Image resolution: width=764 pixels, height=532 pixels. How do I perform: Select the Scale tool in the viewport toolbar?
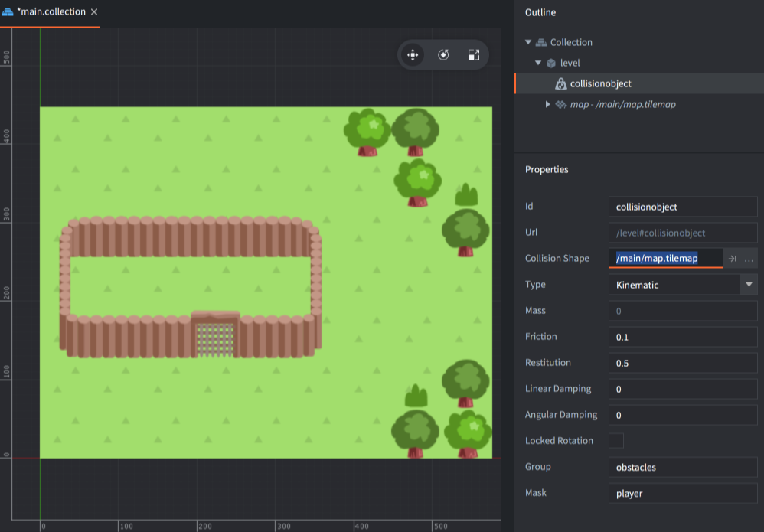click(x=474, y=54)
